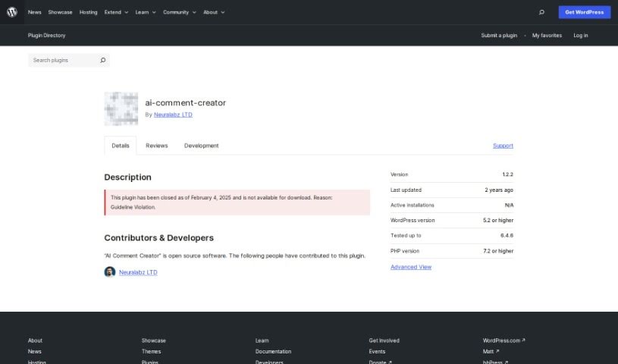
Task: Click the version value 1.2.2
Action: pyautogui.click(x=507, y=174)
